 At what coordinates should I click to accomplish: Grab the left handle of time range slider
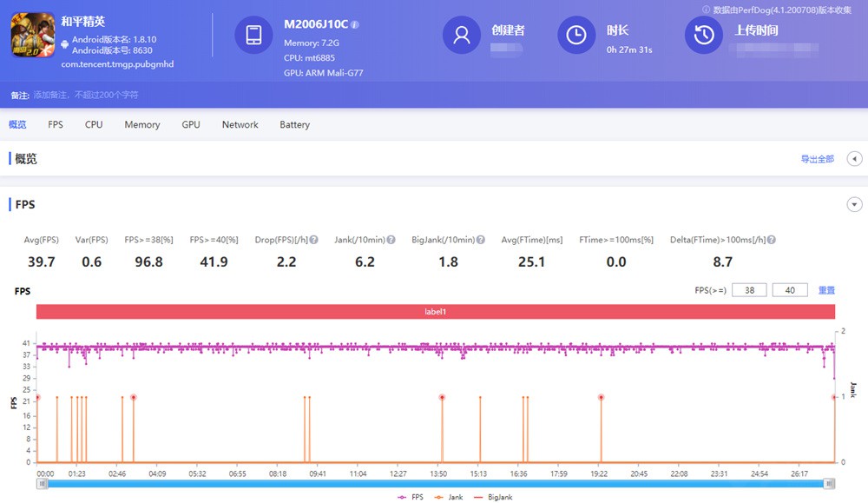pos(42,484)
